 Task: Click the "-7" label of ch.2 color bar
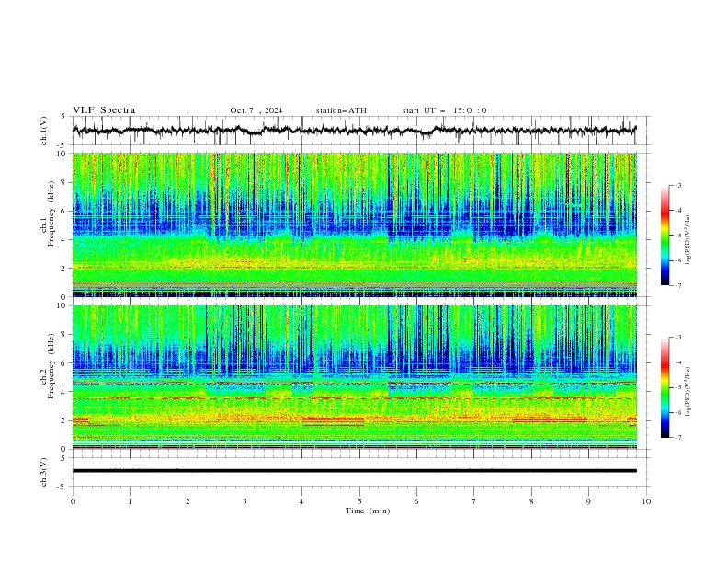(x=677, y=438)
